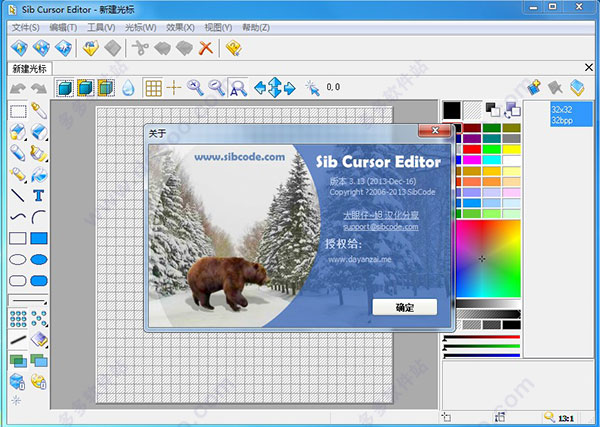
Task: Toggle the 3D cube opaque selection mode
Action: [64, 88]
